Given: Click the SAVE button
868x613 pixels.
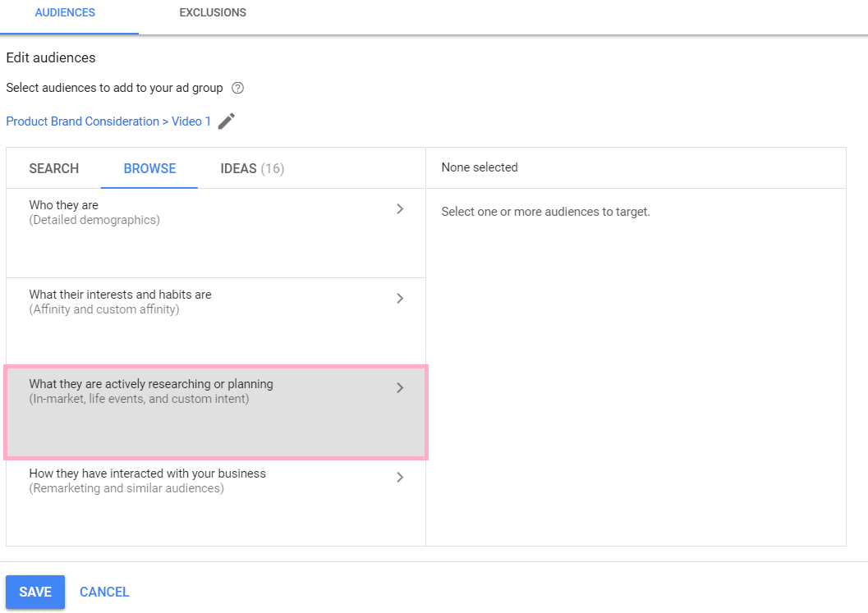Looking at the screenshot, I should pos(34,592).
